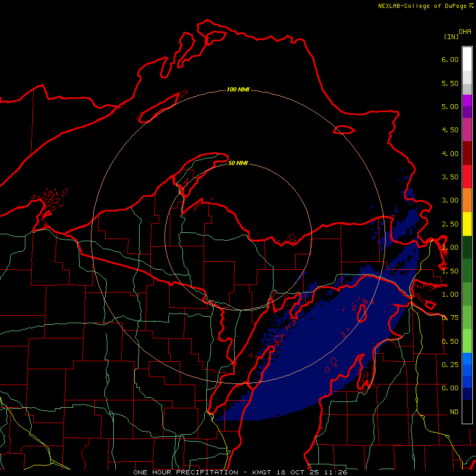Click the 1.00 legend value

click(450, 295)
